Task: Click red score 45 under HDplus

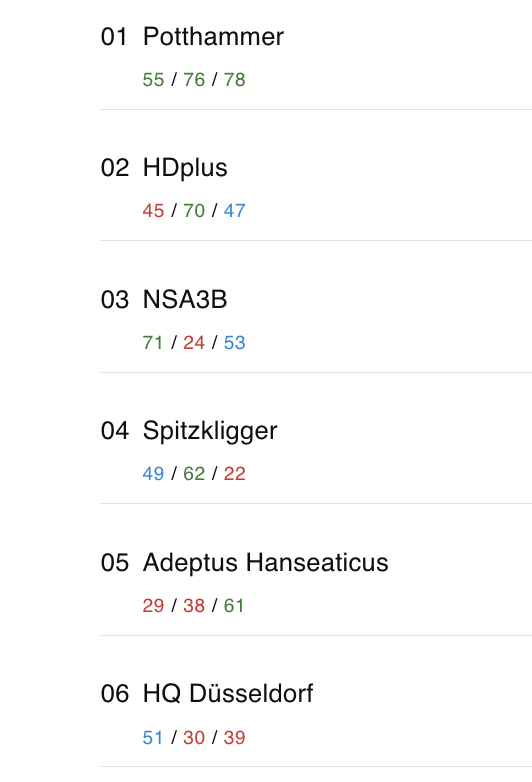Action: pos(153,210)
